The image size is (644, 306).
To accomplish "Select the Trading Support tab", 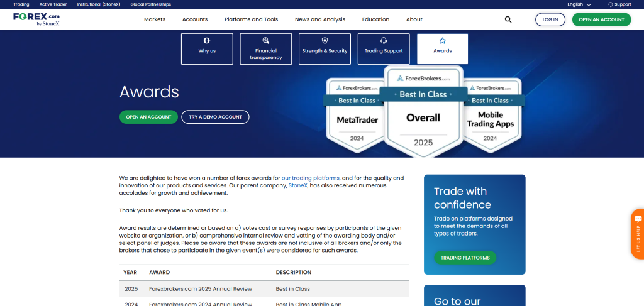I will (x=384, y=49).
